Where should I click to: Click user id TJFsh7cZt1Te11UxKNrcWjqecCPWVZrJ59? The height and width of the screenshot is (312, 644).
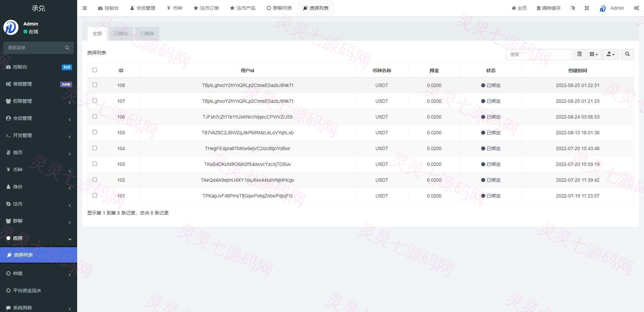pyautogui.click(x=248, y=117)
